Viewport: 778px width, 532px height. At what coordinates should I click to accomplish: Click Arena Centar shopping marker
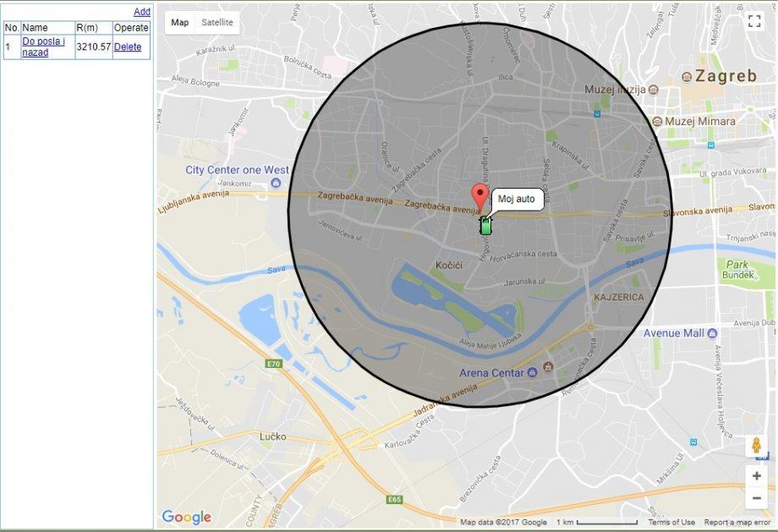(x=532, y=372)
